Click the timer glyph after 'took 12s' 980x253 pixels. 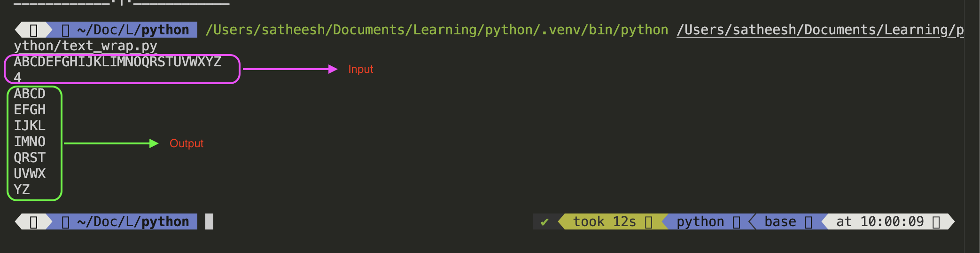pyautogui.click(x=648, y=222)
